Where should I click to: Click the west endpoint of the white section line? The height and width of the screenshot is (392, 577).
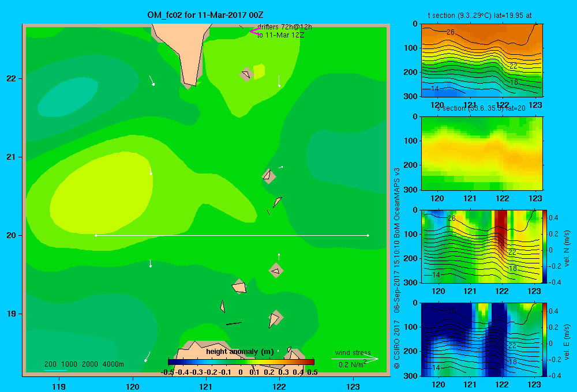(96, 235)
